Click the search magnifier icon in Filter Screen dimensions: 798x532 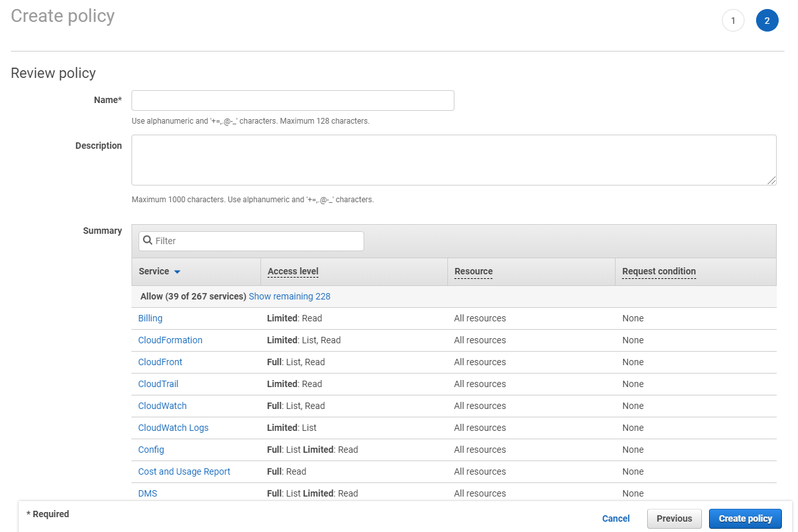pyautogui.click(x=148, y=240)
